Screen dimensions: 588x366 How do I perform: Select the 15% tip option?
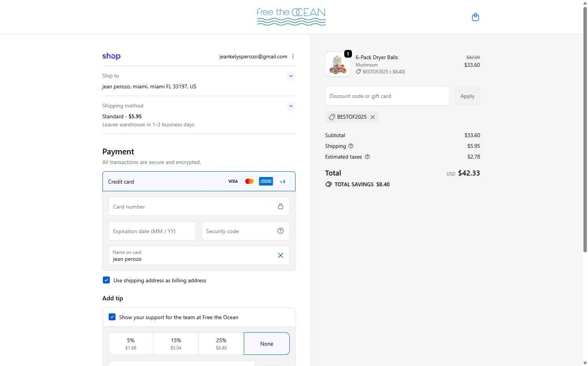pos(176,344)
